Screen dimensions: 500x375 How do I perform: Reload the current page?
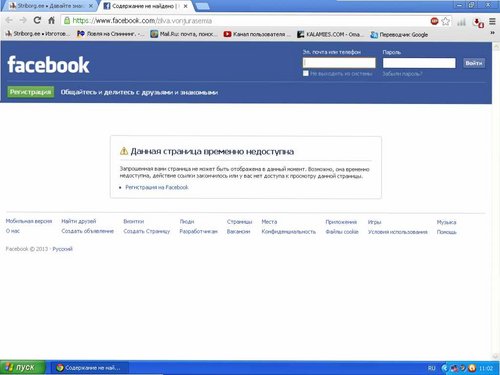click(x=37, y=20)
